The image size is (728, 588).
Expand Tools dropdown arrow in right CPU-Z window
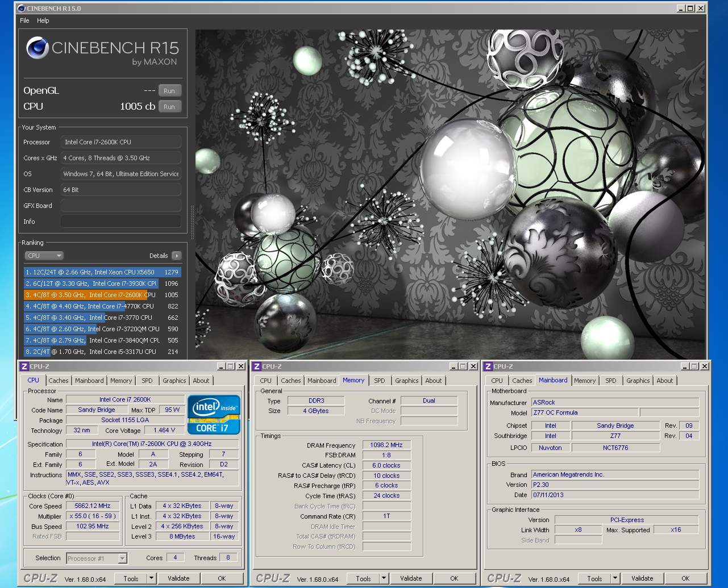[x=615, y=579]
